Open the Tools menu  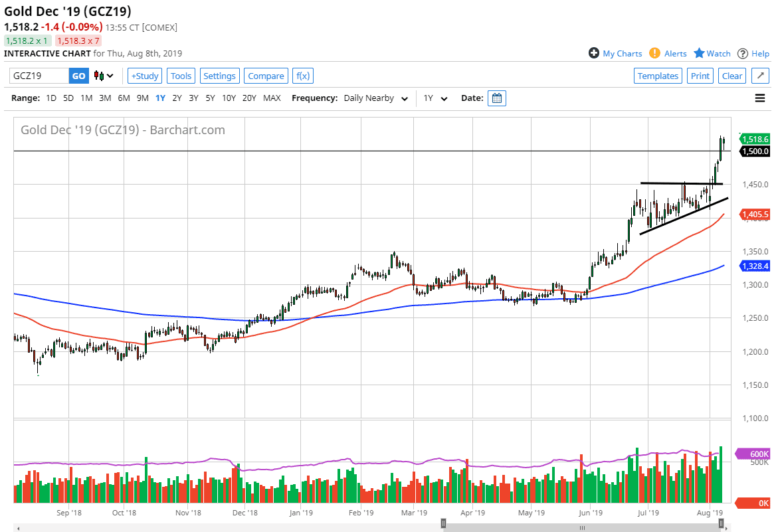tap(181, 76)
